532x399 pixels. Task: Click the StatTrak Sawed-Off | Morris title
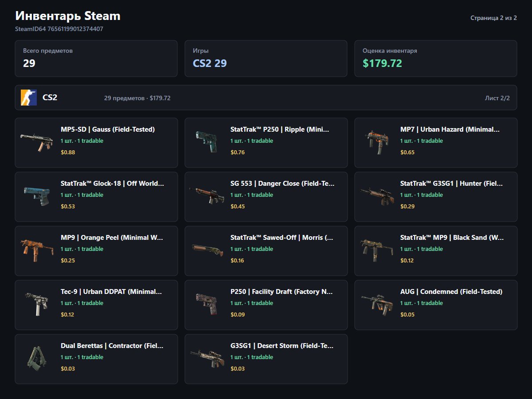click(x=282, y=238)
